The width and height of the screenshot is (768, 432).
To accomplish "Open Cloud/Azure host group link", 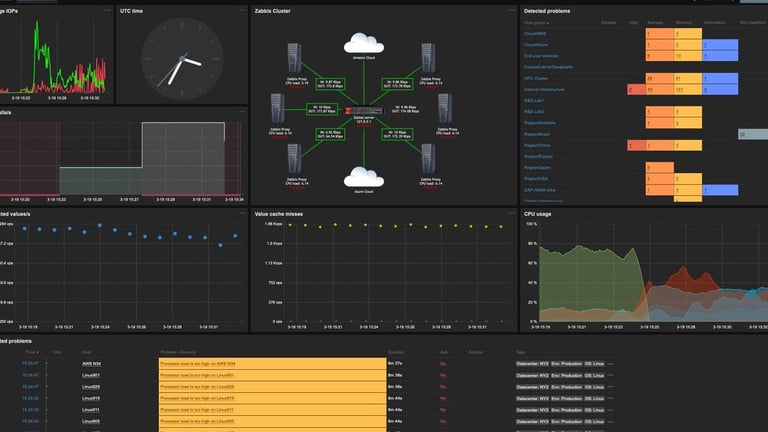I will (x=536, y=45).
